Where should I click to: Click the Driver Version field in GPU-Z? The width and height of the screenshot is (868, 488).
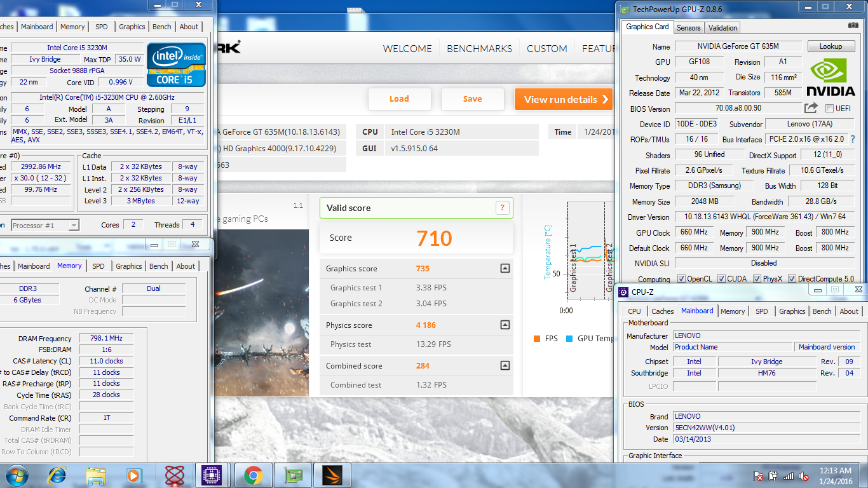764,217
